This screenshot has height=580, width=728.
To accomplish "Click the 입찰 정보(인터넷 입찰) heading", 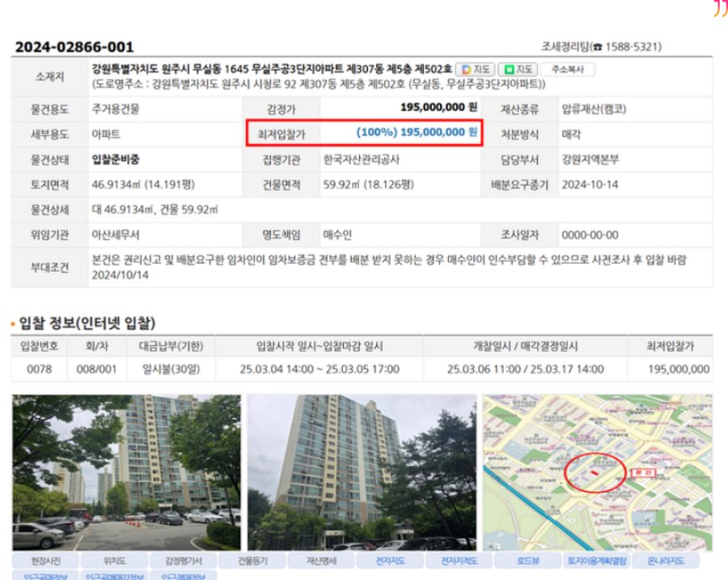I will coord(87,324).
